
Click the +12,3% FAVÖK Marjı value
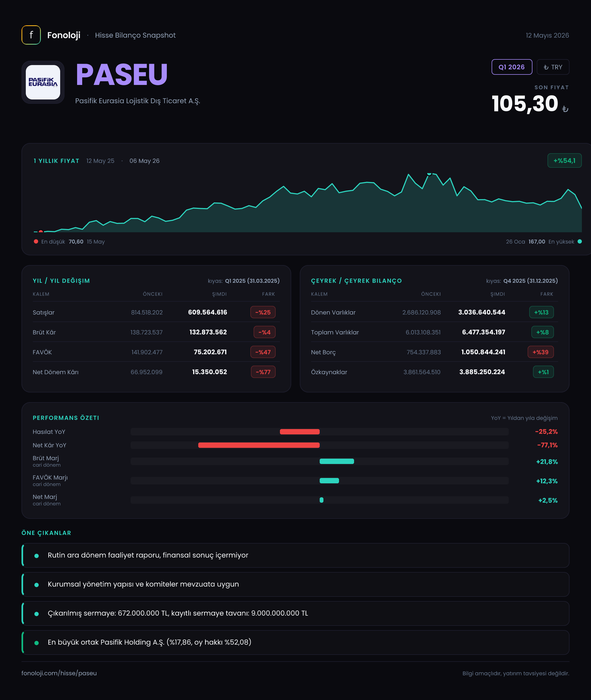click(x=547, y=481)
